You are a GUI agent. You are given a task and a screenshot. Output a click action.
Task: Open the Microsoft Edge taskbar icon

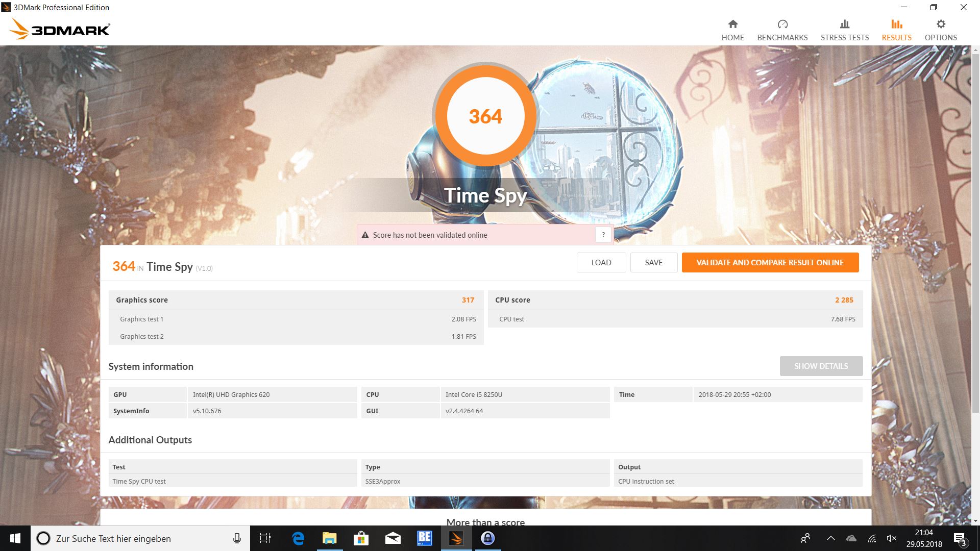298,538
